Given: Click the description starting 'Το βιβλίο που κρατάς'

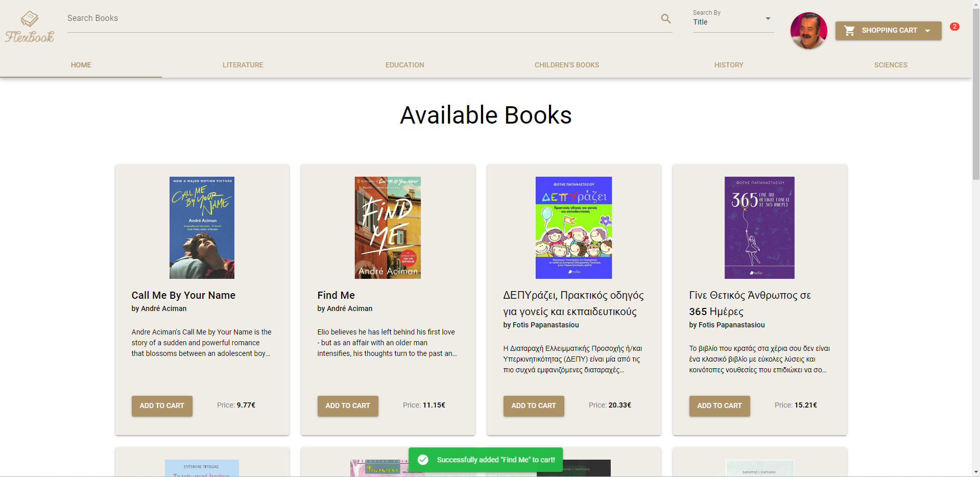Looking at the screenshot, I should 759,359.
